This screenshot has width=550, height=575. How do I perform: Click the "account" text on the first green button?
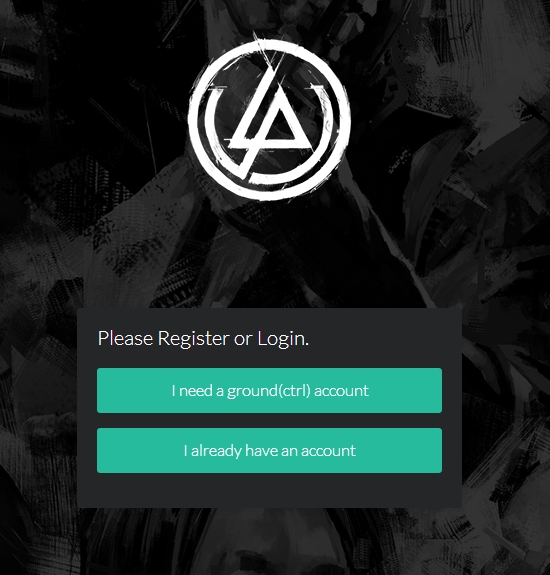(341, 391)
